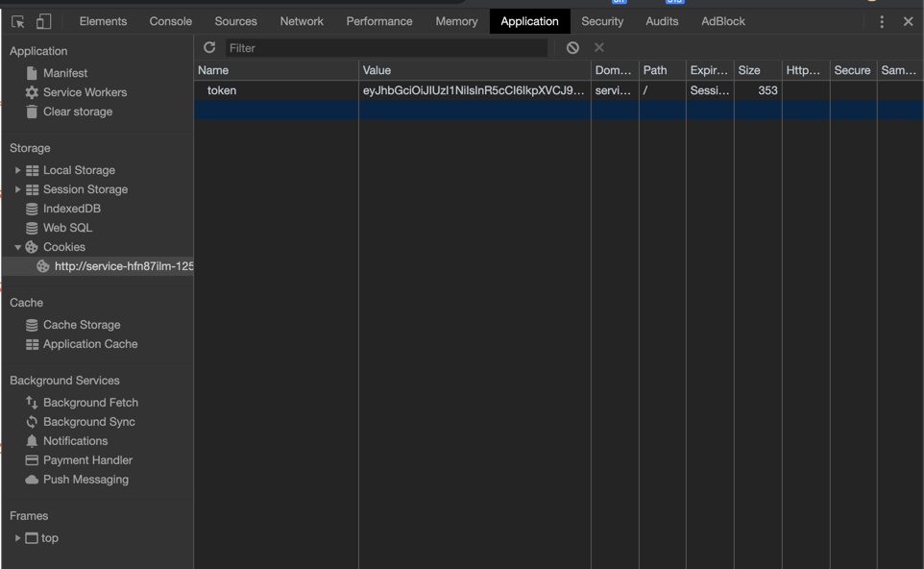Image resolution: width=924 pixels, height=569 pixels.
Task: Click the refresh cookies icon
Action: (209, 47)
